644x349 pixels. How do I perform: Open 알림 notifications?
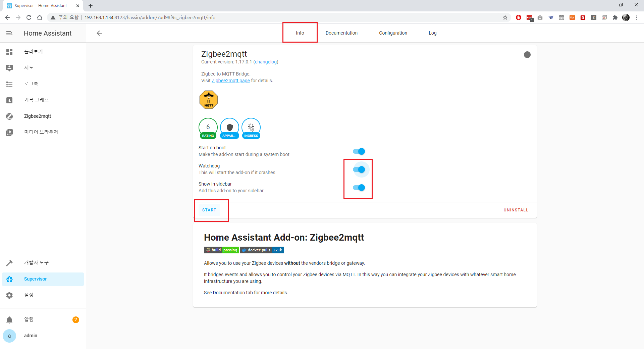click(43, 319)
